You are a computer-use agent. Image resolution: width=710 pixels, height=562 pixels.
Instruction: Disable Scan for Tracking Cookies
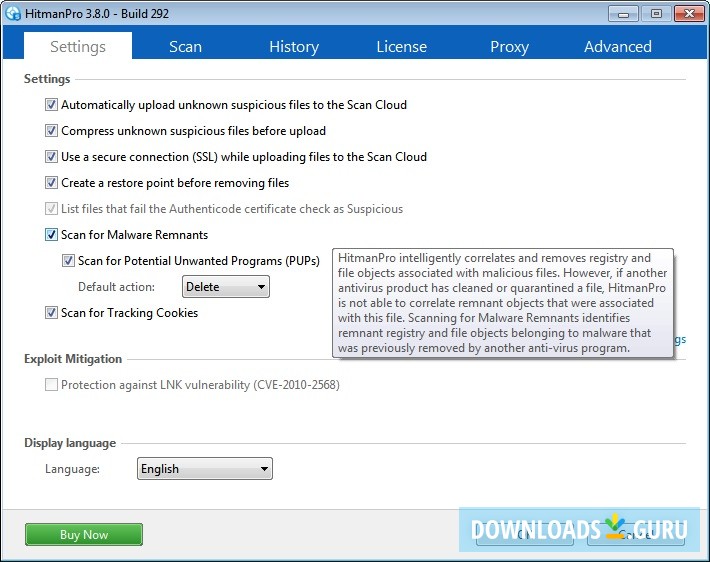click(51, 312)
